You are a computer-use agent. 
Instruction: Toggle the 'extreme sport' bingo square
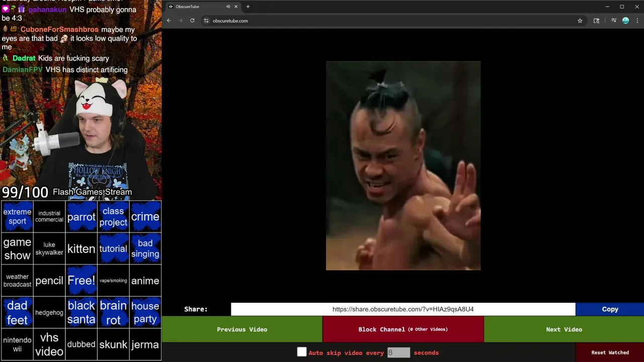(17, 217)
